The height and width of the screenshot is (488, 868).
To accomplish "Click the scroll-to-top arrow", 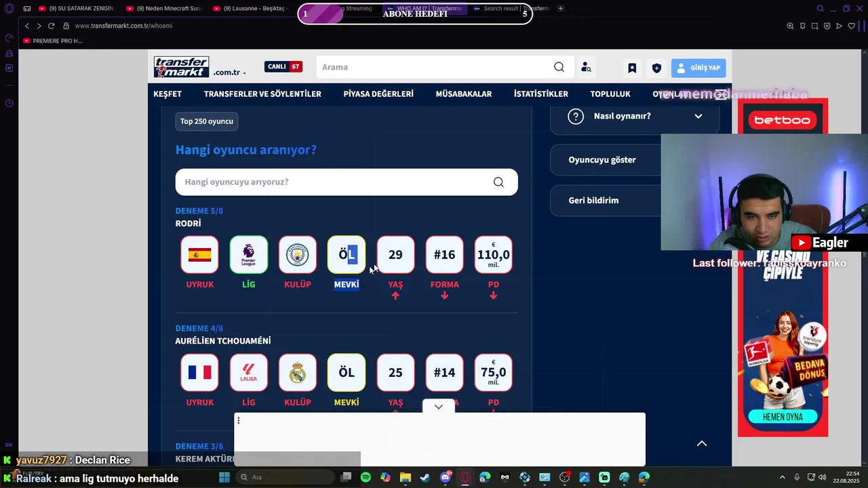I will (702, 443).
